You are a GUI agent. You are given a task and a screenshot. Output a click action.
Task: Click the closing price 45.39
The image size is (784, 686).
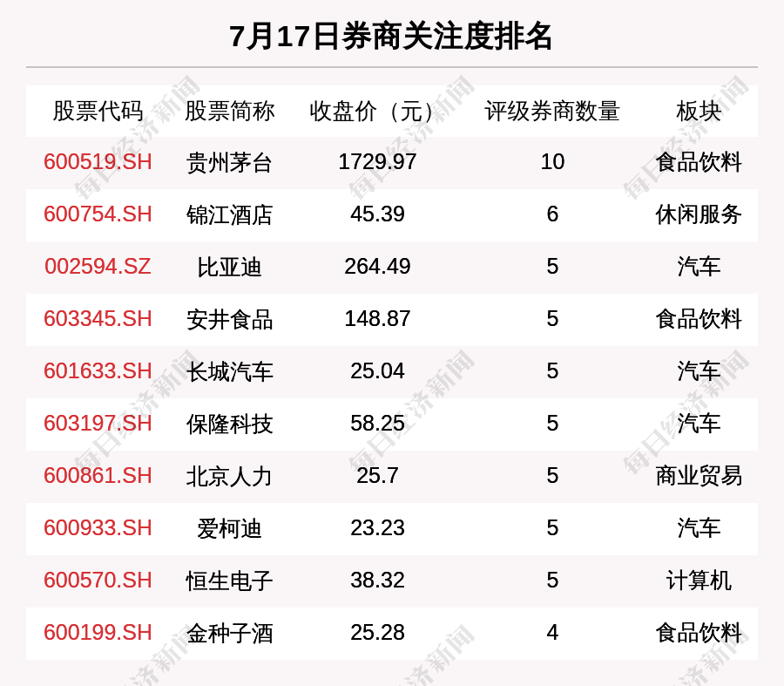[x=377, y=214]
